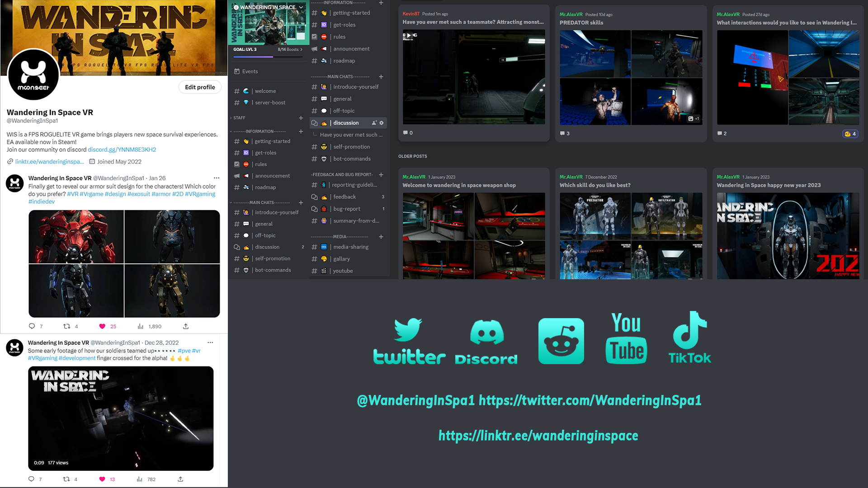Open thread 'Have you ever met such ...'
Image resolution: width=868 pixels, height=488 pixels.
[351, 135]
